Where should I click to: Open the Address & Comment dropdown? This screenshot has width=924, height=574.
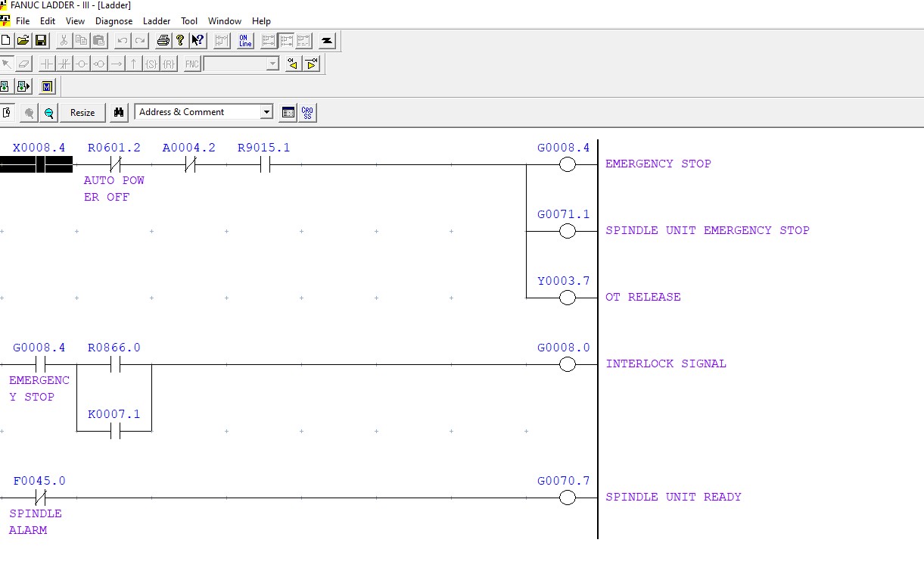(x=266, y=112)
